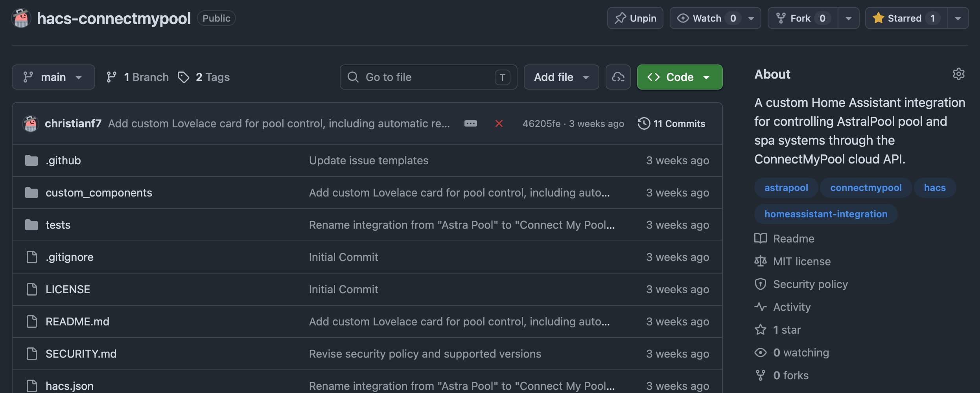Open the hacs-connectmypool repository title link

coord(114,18)
